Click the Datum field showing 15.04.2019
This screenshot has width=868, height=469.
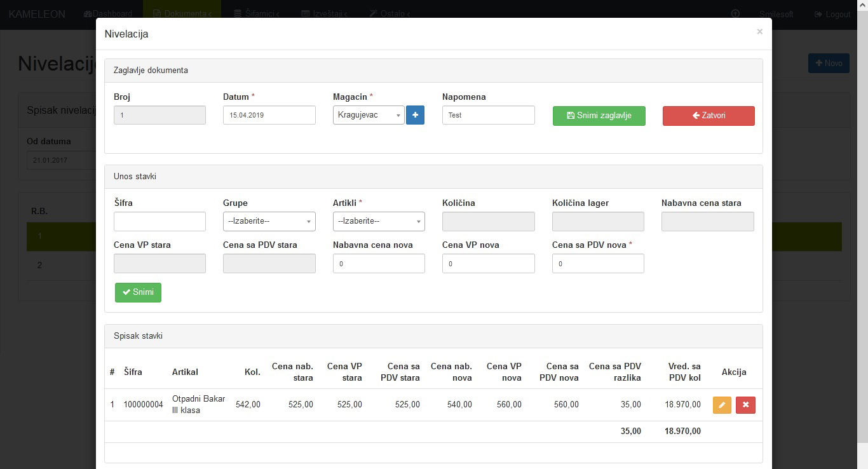(269, 115)
